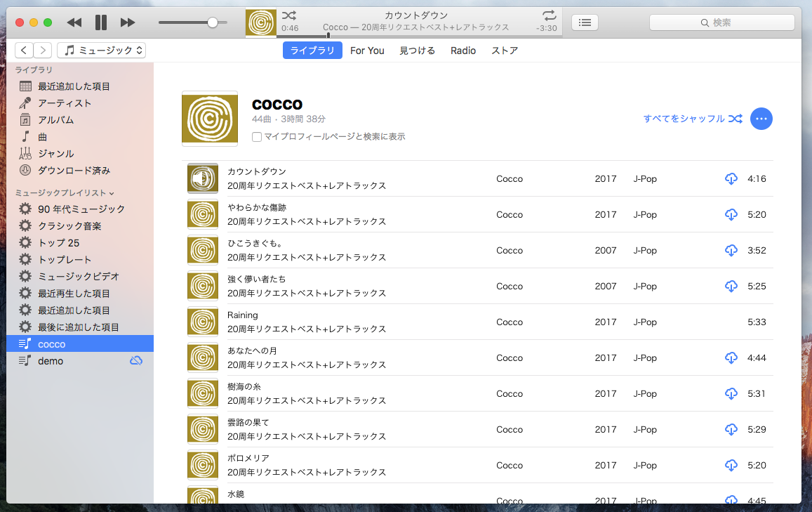Viewport: 812px width, 512px height.
Task: Select アーティスト in the library sidebar
Action: tap(65, 103)
